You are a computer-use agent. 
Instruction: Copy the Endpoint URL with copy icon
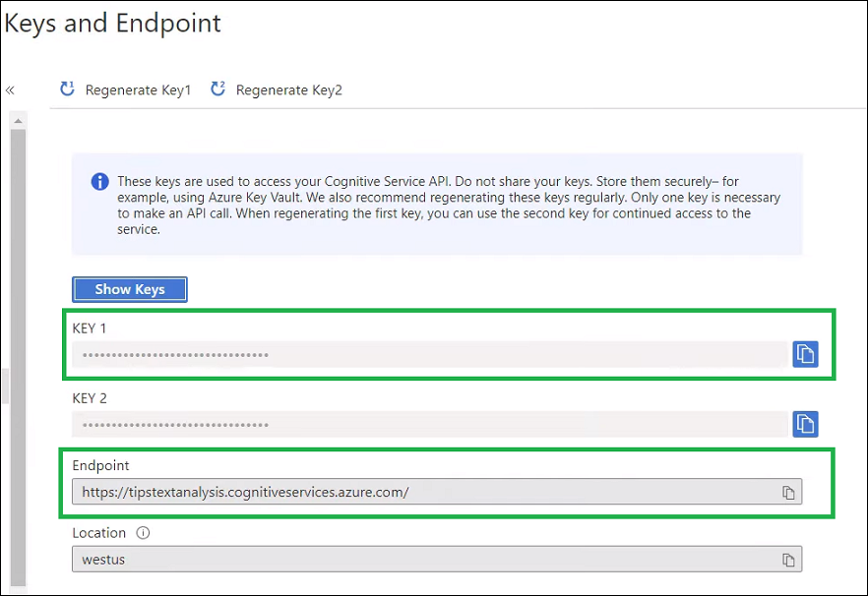click(788, 492)
